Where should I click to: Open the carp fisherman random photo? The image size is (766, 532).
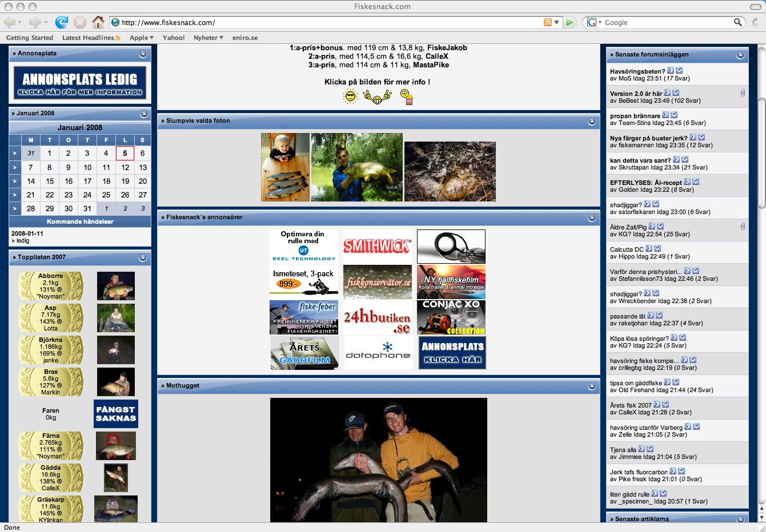tap(356, 167)
